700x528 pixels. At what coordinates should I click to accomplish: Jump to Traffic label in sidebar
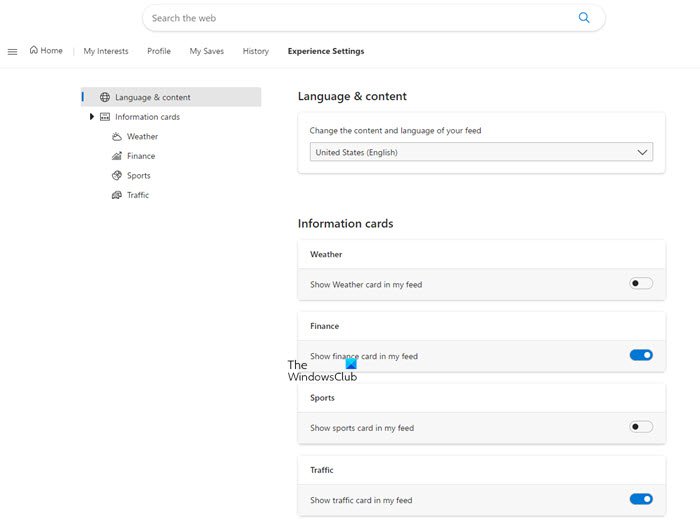pos(138,195)
